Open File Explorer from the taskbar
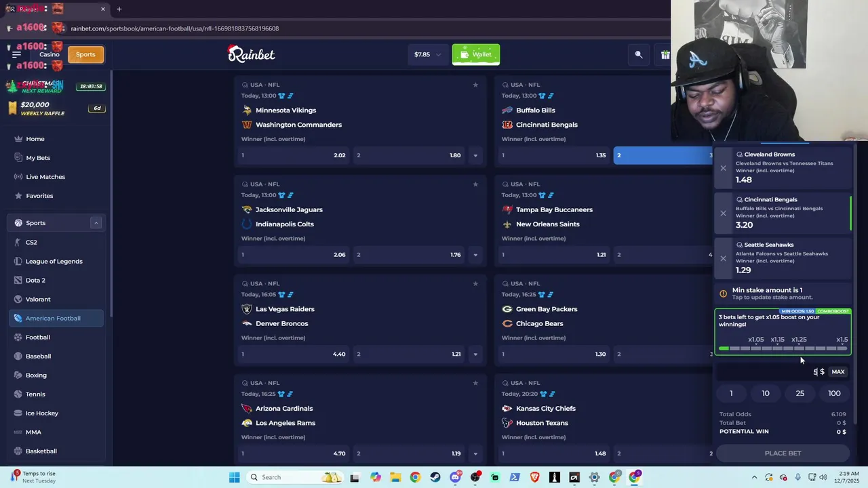Viewport: 868px width, 488px height. [x=395, y=477]
